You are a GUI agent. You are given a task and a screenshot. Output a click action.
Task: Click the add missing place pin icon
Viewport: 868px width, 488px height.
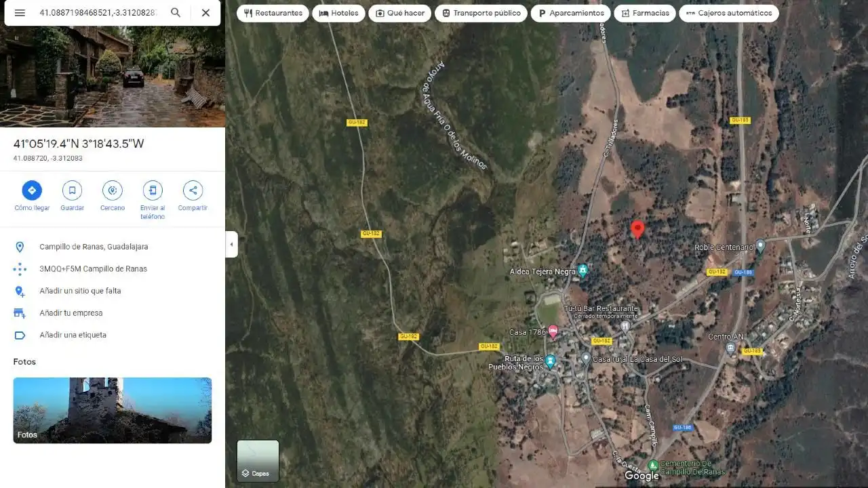[20, 291]
